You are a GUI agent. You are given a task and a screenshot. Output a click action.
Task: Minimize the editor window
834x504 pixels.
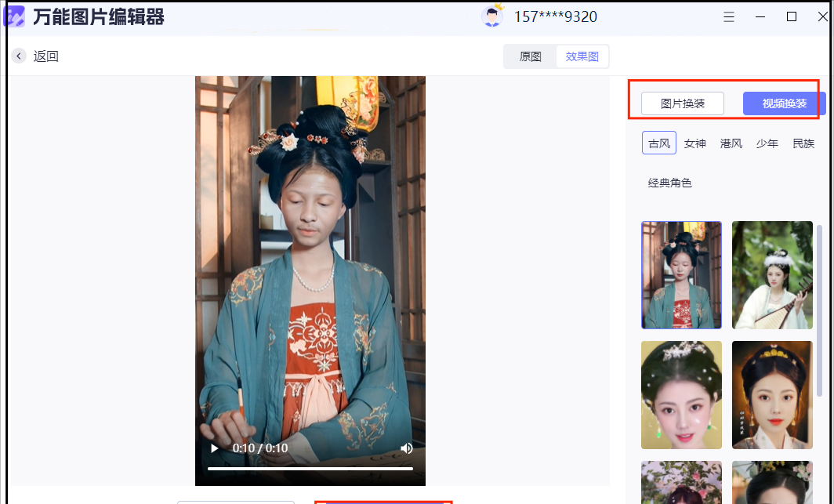(760, 17)
